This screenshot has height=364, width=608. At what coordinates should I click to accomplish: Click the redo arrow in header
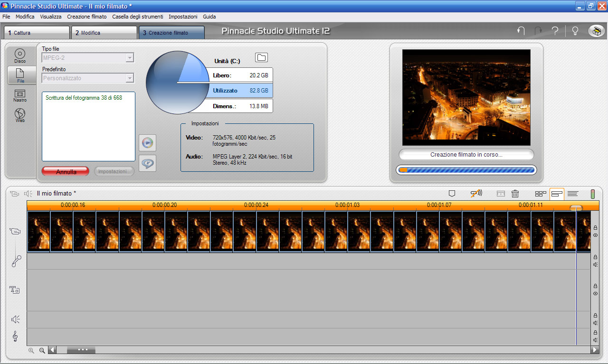(x=538, y=31)
